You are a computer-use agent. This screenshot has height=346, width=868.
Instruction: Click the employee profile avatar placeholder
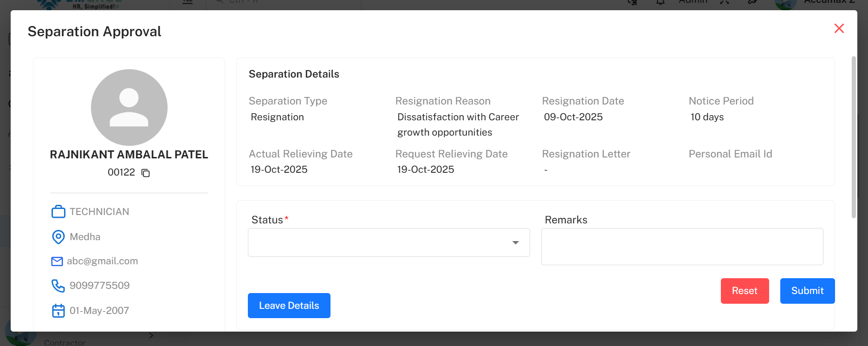129,107
